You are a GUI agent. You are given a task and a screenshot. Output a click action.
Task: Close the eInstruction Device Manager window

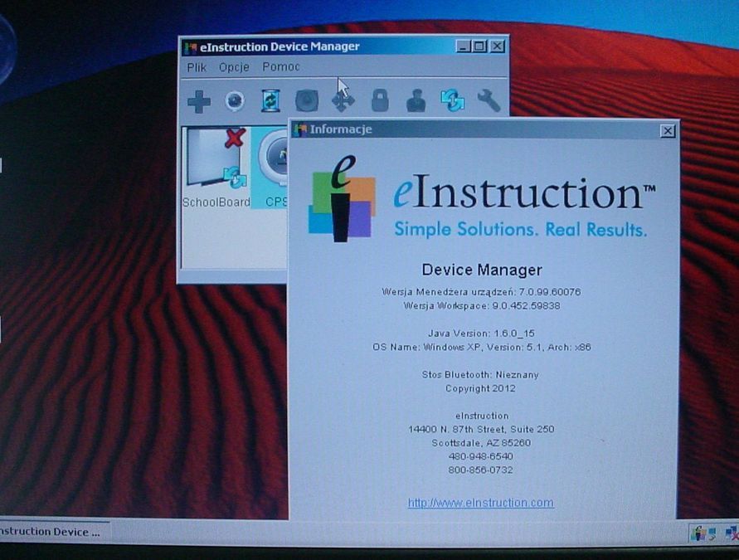tap(497, 46)
